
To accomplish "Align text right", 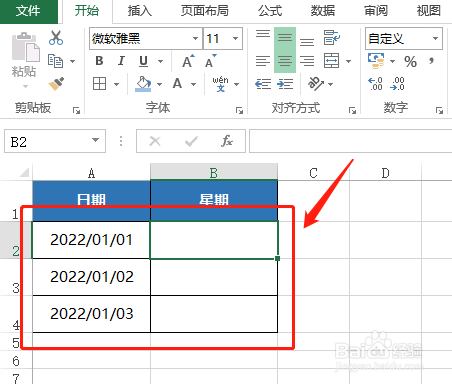I will 307,61.
